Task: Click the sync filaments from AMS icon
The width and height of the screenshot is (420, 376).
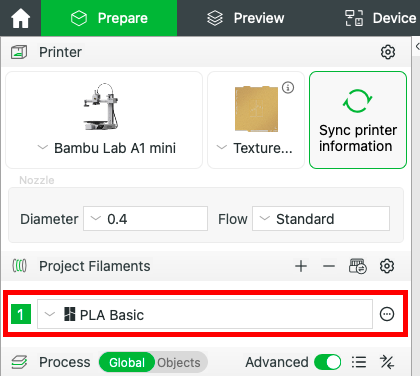Action: pyautogui.click(x=358, y=266)
